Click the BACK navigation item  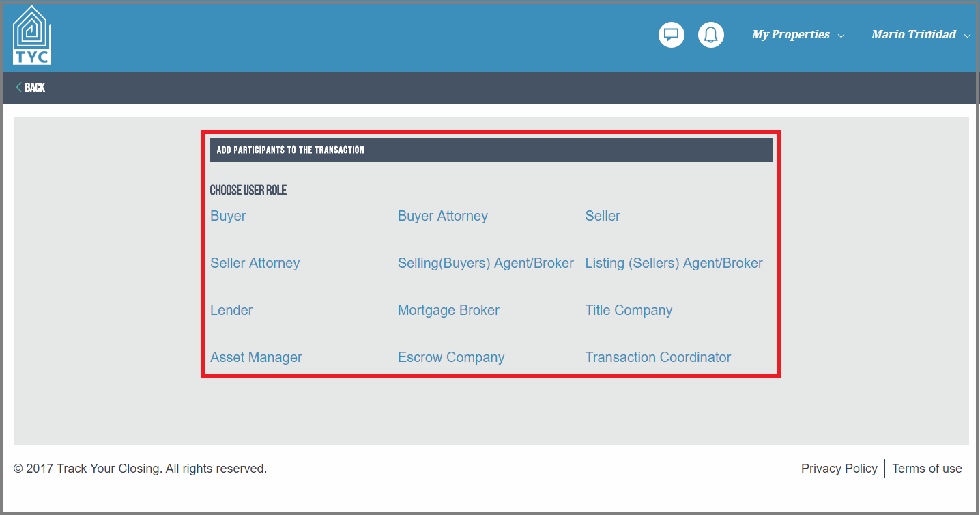(x=34, y=87)
